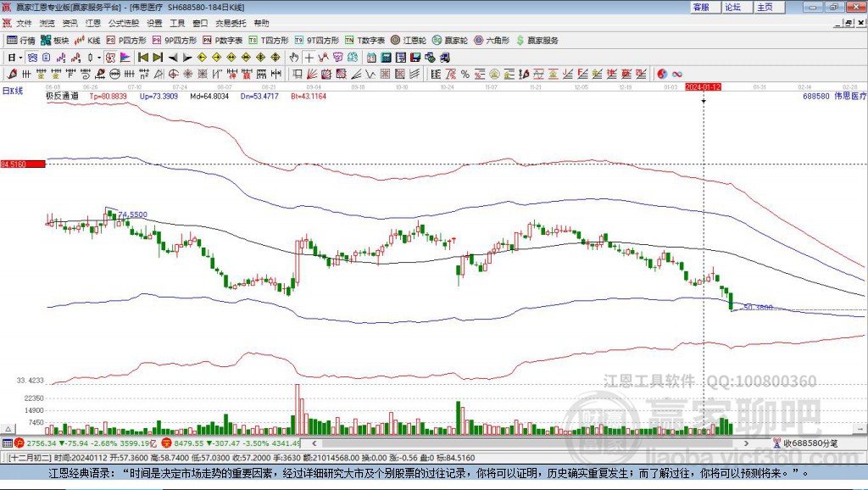
Task: Toggle the colored gradient flag icon
Action: click(x=125, y=58)
